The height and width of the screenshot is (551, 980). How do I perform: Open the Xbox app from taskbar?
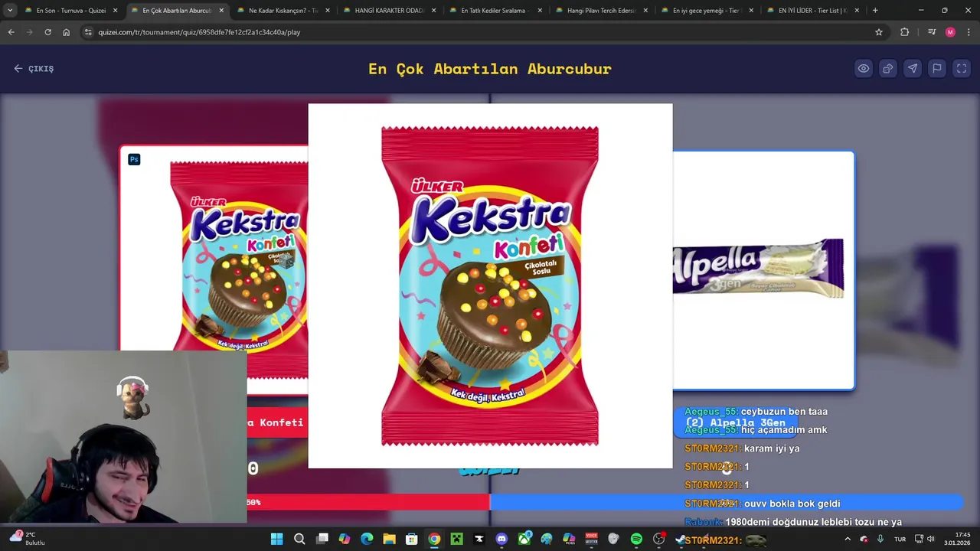tap(524, 539)
